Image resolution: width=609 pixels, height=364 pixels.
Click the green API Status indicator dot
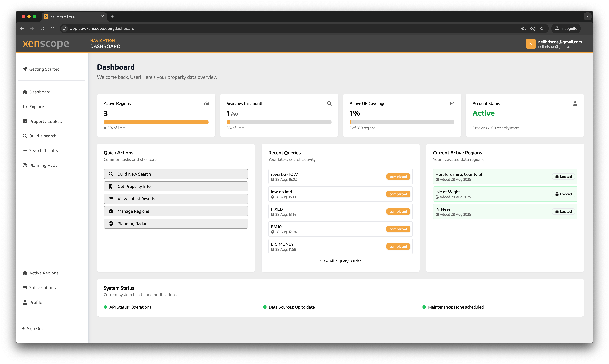(x=105, y=307)
